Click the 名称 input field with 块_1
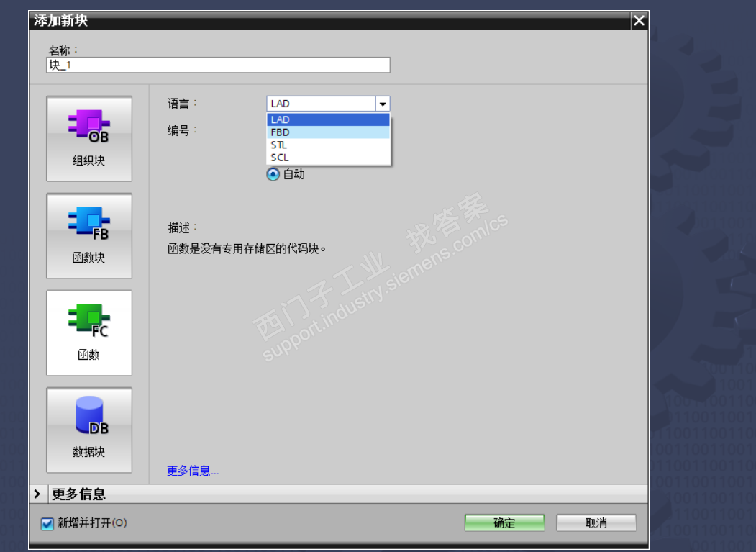Viewport: 756px width, 552px height. coord(218,65)
